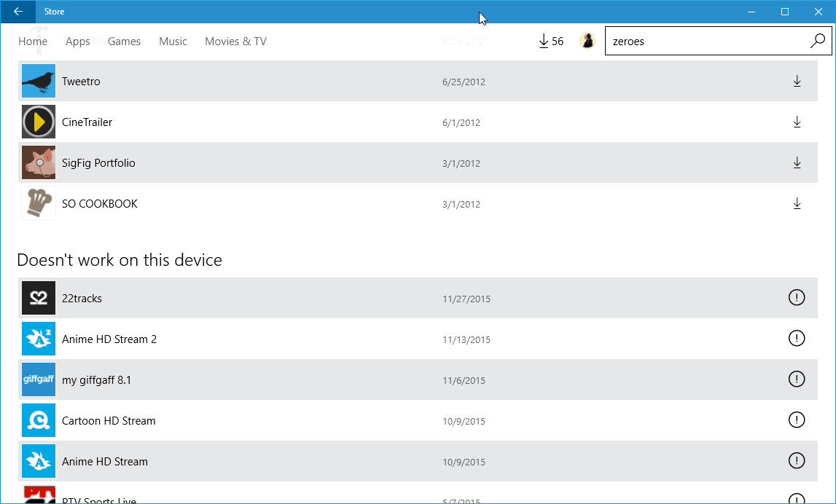Click the SO COOKBOOK chef hat icon
Screen dimensions: 836x504
pos(38,203)
